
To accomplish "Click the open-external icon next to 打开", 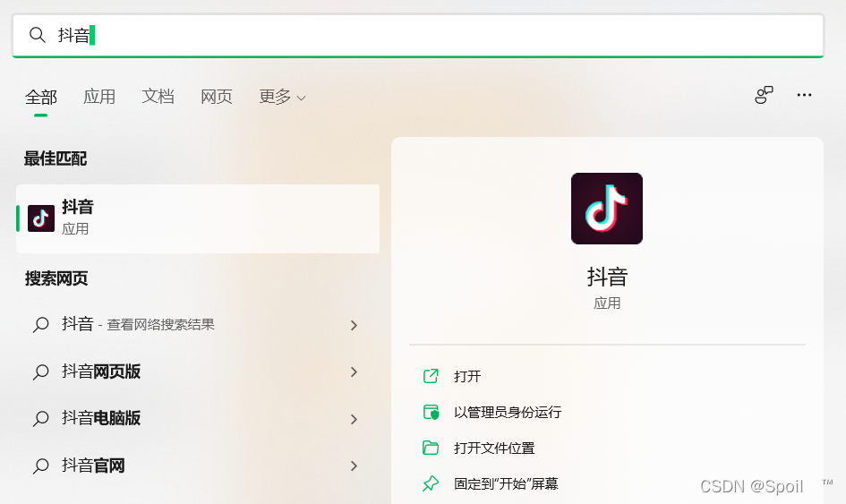I will pos(431,376).
